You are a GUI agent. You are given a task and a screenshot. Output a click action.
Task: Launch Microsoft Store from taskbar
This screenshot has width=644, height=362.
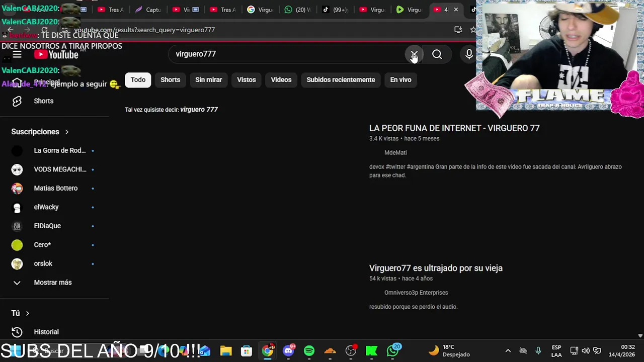pyautogui.click(x=247, y=351)
